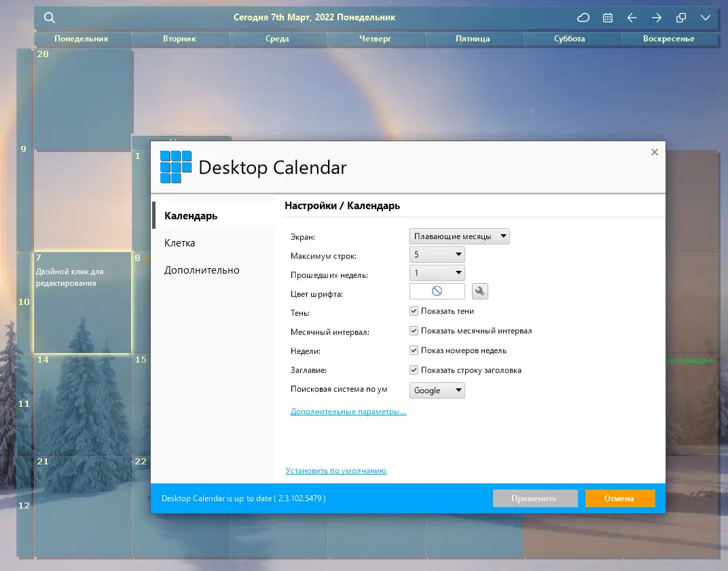
Task: Toggle 'Показать месячный интервал' checkbox
Action: point(414,331)
